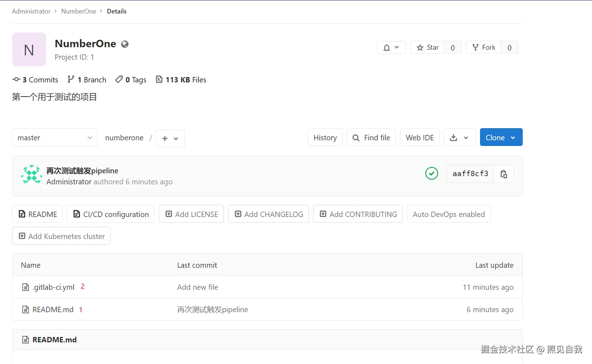Launch the Web IDE
The height and width of the screenshot is (364, 592).
(x=420, y=137)
